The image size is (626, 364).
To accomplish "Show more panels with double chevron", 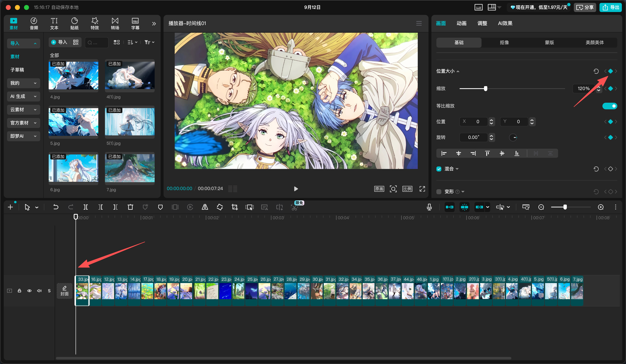I will pos(154,24).
